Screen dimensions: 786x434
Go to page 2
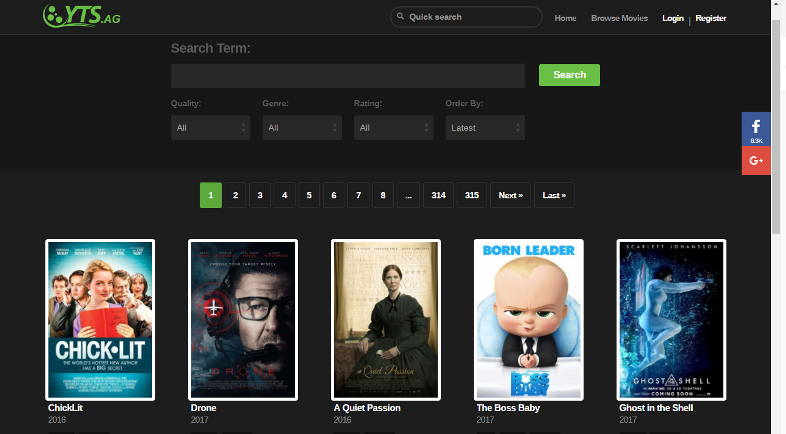point(235,195)
